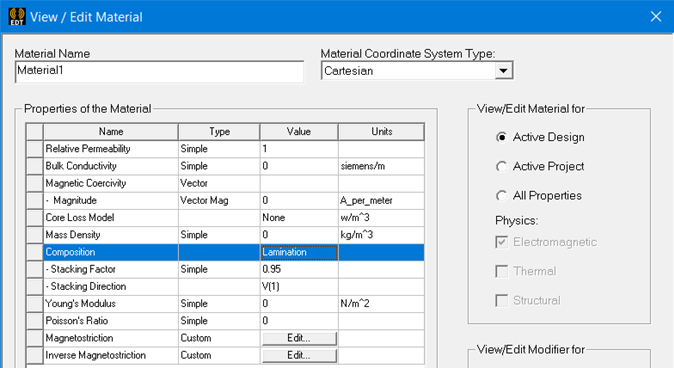
Task: Select the Bulk Conductivity Simple type cell
Action: pyautogui.click(x=219, y=166)
